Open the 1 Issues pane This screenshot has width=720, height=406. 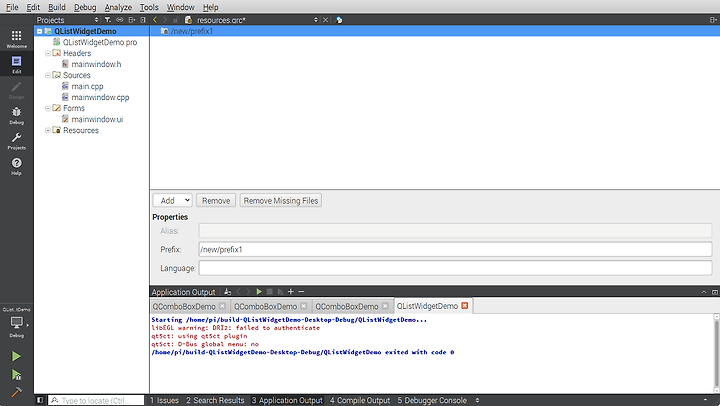164,400
